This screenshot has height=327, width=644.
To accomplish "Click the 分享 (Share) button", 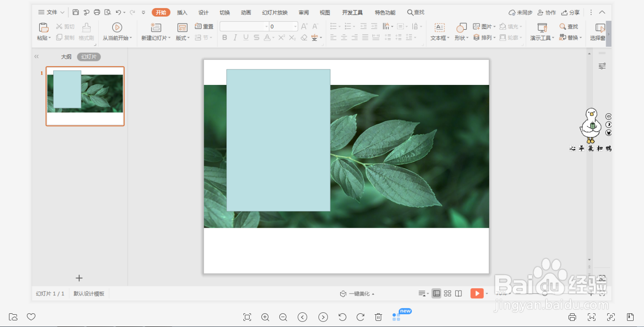I will point(570,12).
